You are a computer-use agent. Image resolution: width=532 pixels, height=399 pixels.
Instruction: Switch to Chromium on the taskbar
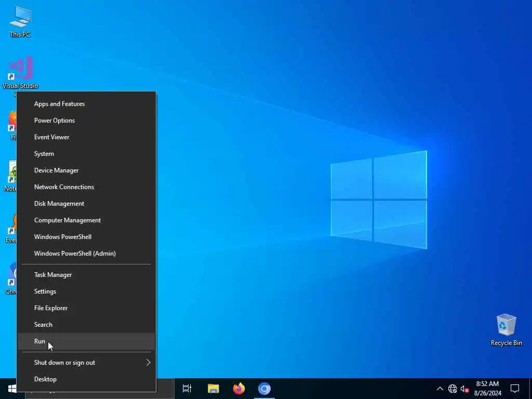[264, 389]
